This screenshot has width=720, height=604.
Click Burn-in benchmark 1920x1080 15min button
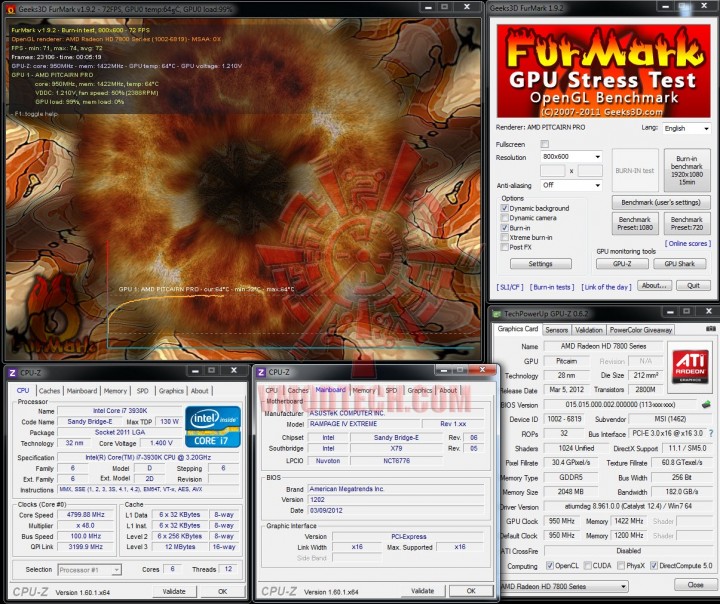[x=686, y=170]
